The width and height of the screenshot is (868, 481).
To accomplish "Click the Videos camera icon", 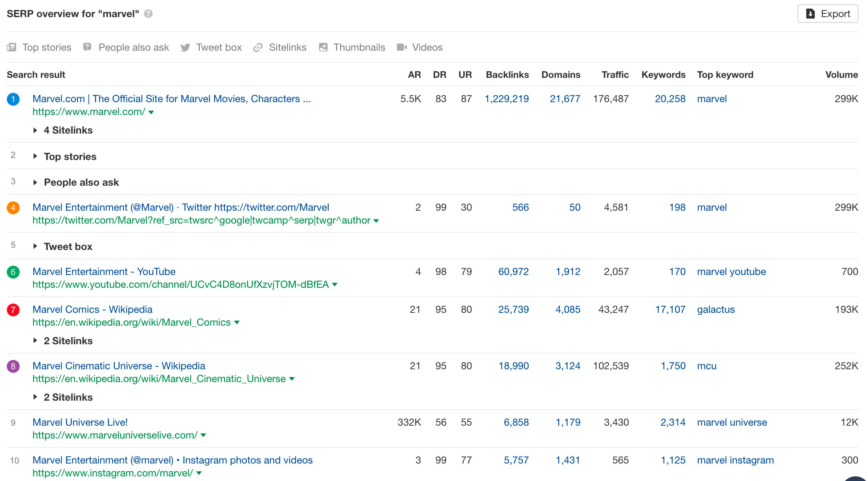I will point(402,47).
